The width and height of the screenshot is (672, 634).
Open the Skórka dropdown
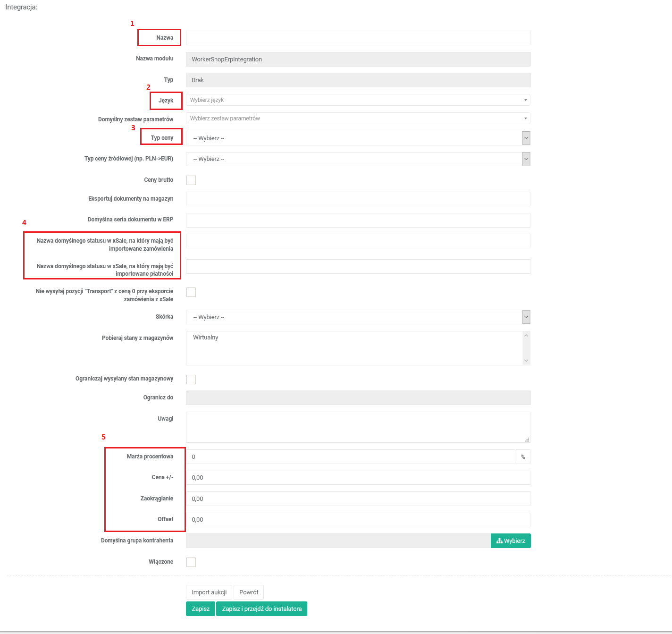click(358, 317)
